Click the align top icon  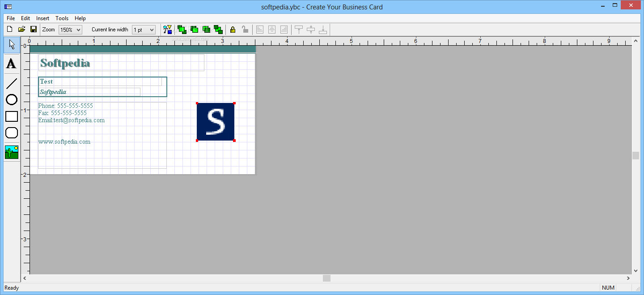(x=299, y=30)
